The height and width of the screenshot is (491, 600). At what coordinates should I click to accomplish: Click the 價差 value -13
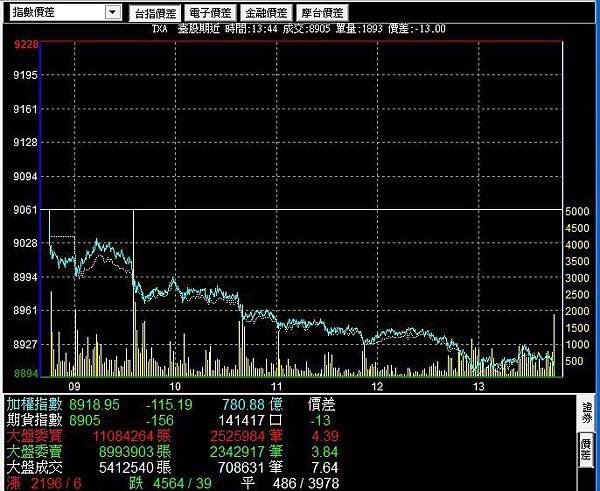tap(320, 420)
